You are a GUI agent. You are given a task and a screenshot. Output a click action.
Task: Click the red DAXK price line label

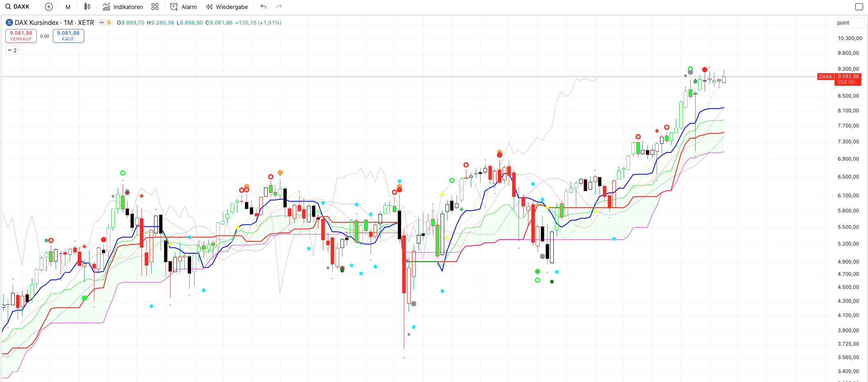tap(825, 77)
